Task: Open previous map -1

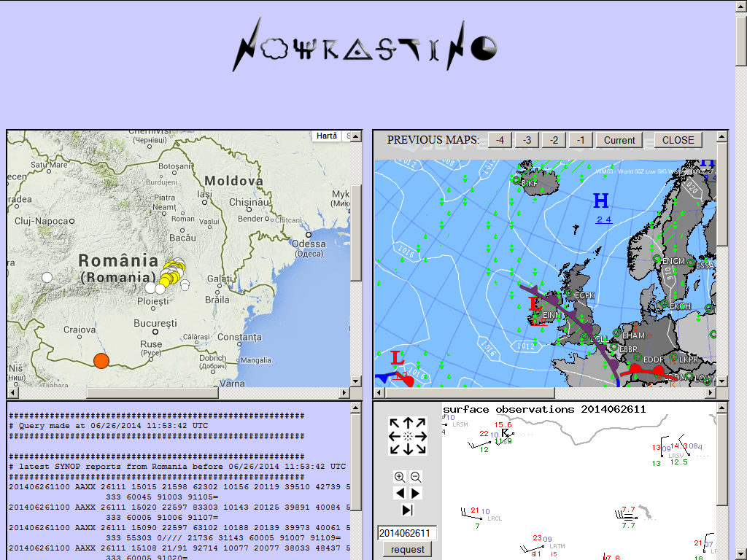Action: pos(580,140)
